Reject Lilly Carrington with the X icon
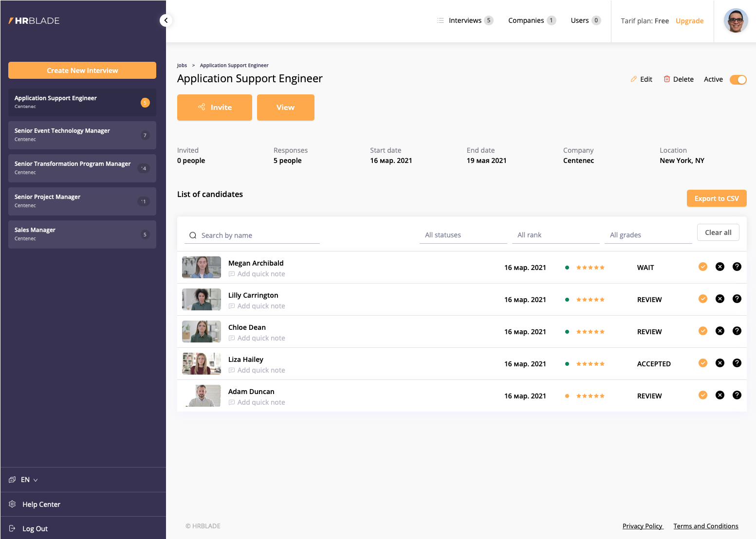Screen dimensions: 756x539 [720, 299]
